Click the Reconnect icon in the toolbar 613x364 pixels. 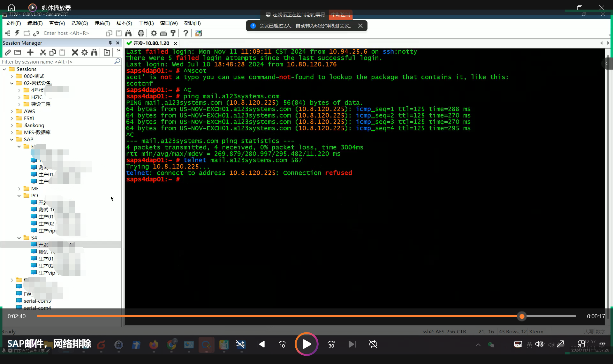26,33
